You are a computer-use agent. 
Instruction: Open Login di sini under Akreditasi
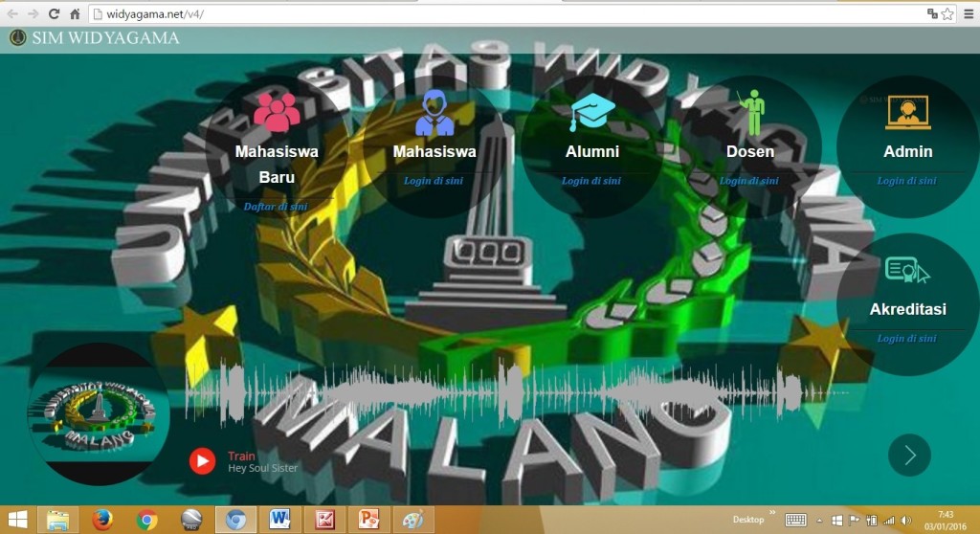(x=907, y=338)
